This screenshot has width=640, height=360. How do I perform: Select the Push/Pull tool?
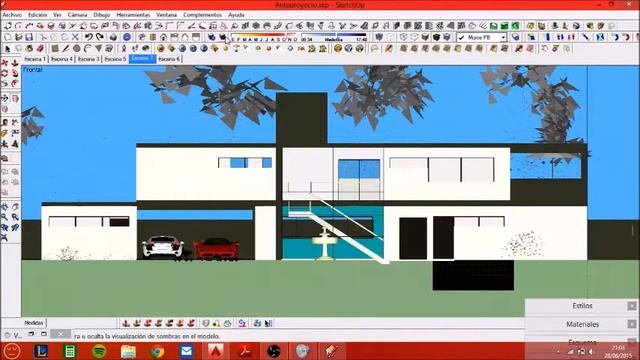point(15,63)
